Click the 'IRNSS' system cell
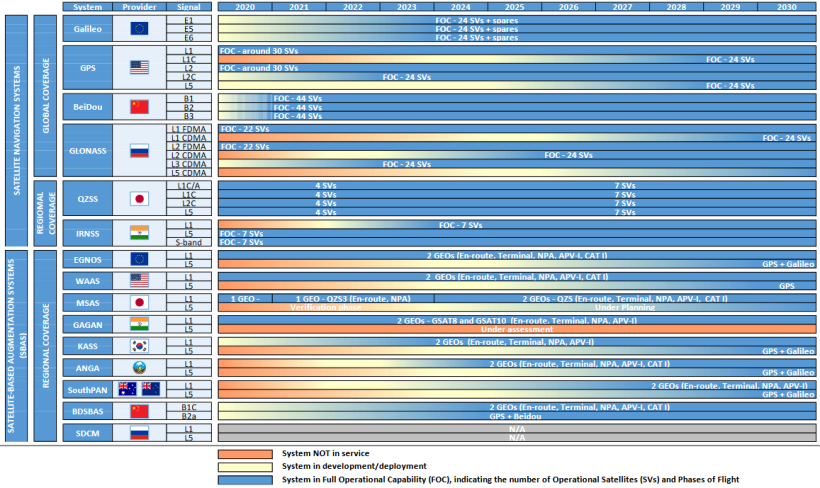The width and height of the screenshot is (820, 488). click(87, 233)
